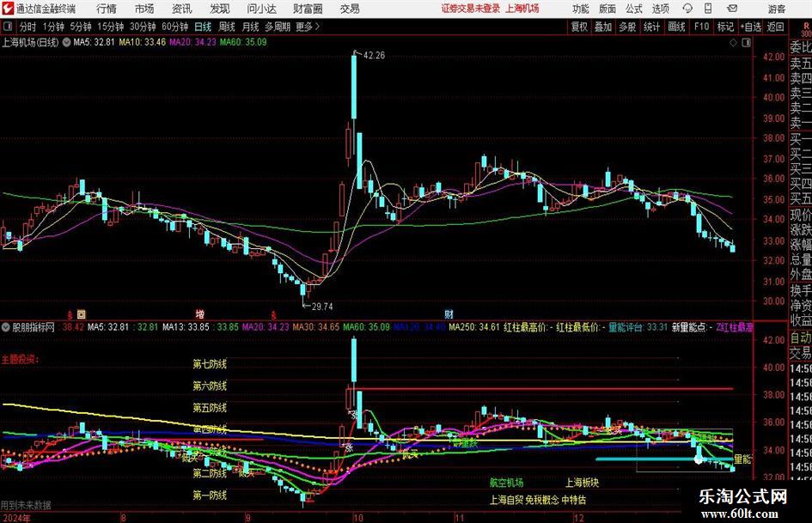Click the 统计 toolbar button
Image resolution: width=812 pixels, height=523 pixels.
pyautogui.click(x=651, y=27)
